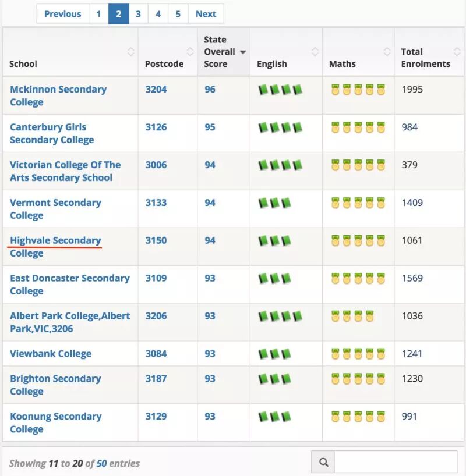Go to page 5
The height and width of the screenshot is (476, 466).
[x=178, y=14]
